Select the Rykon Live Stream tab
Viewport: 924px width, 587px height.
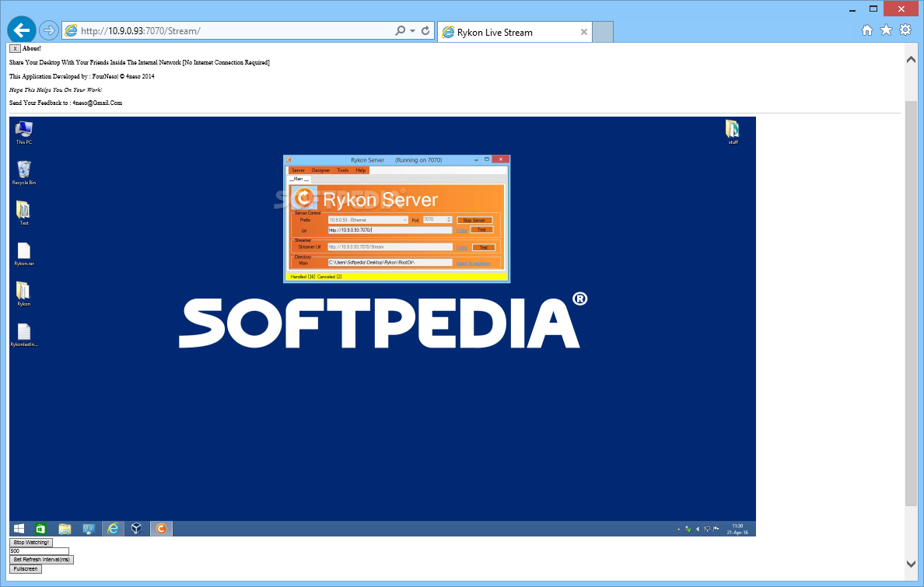(x=515, y=33)
